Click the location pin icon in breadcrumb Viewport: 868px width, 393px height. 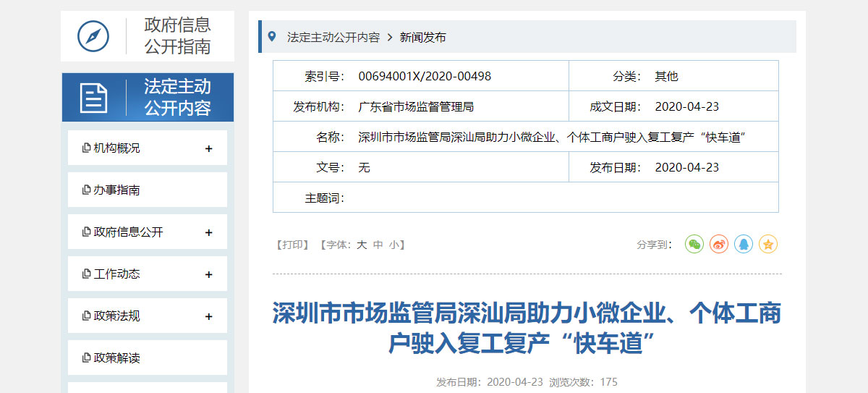272,36
